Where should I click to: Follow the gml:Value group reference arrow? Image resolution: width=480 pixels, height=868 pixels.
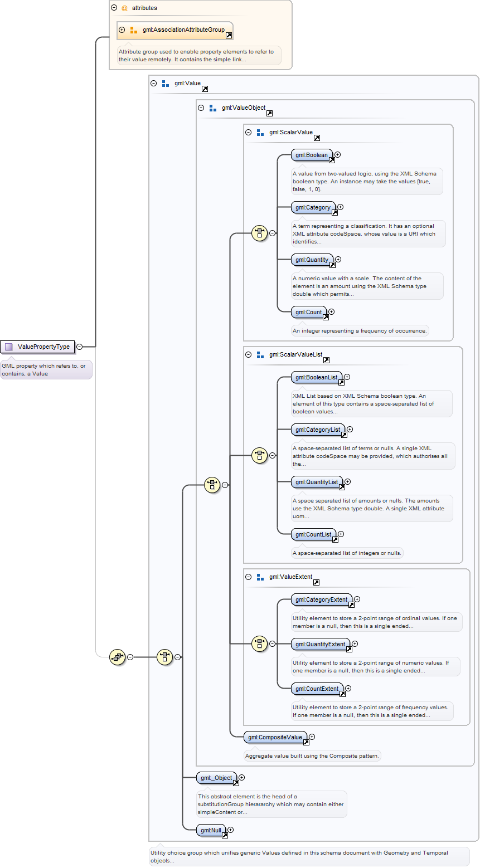[205, 89]
